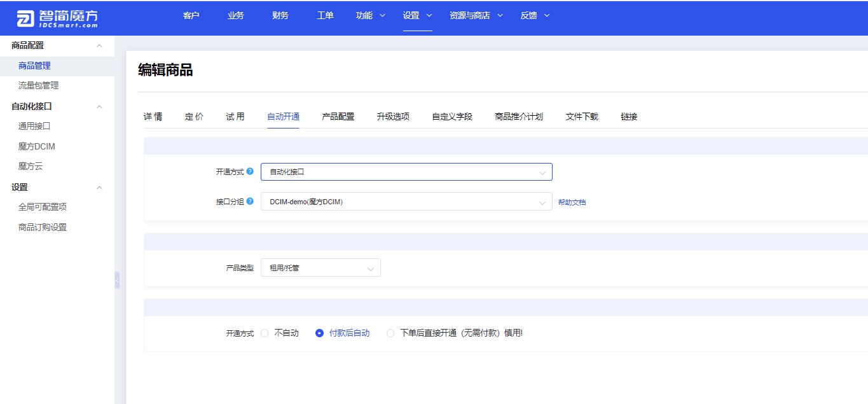Expand the 反馈 top menu
868x404 pixels.
tap(535, 15)
